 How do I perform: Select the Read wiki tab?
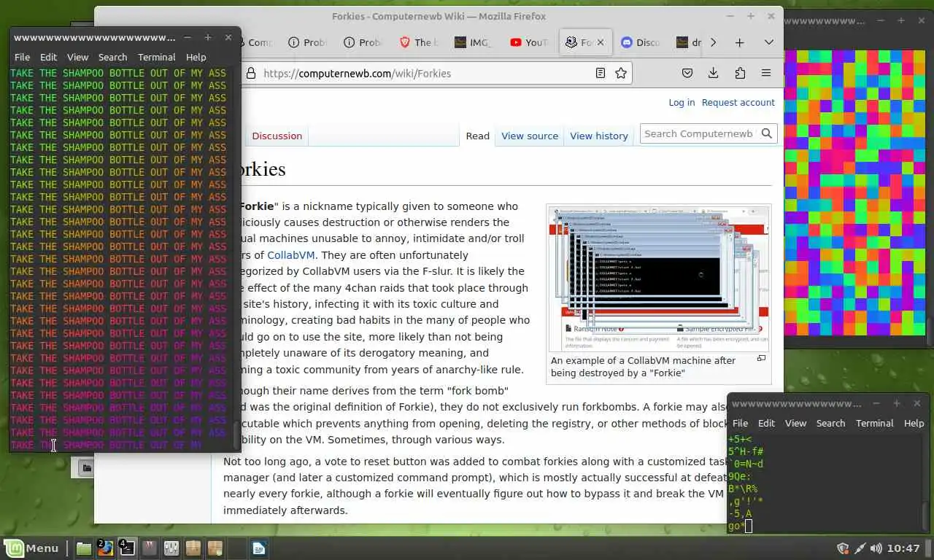477,136
